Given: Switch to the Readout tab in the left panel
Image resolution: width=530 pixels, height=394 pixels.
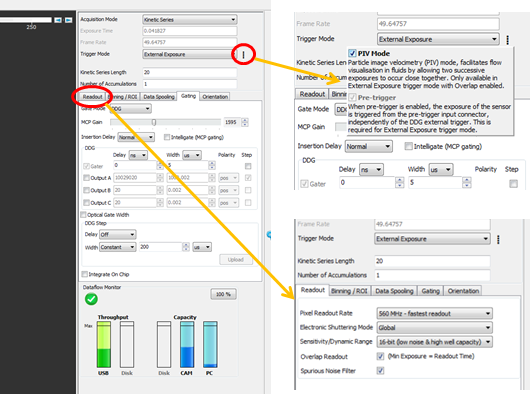Looking at the screenshot, I should click(x=92, y=97).
